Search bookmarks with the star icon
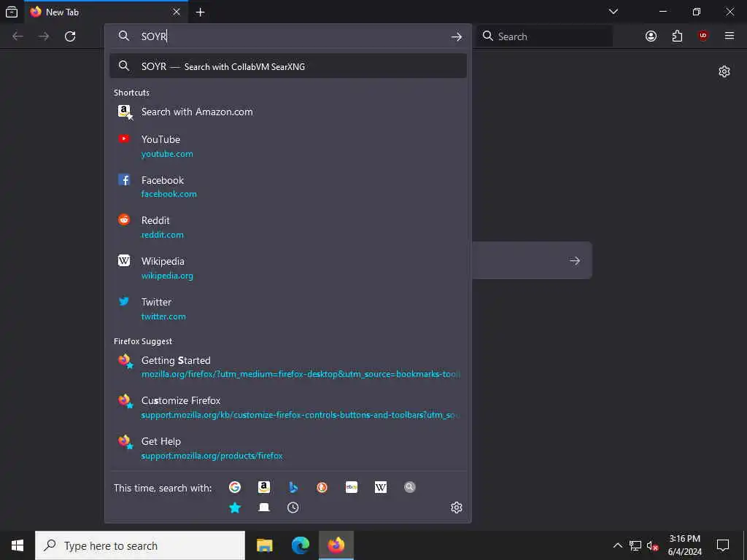This screenshot has height=560, width=747. [234, 507]
